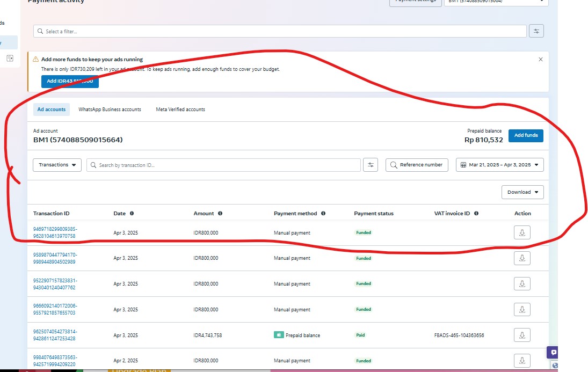
Task: Open transaction ID starting with 9469718299809385
Action: 55,232
